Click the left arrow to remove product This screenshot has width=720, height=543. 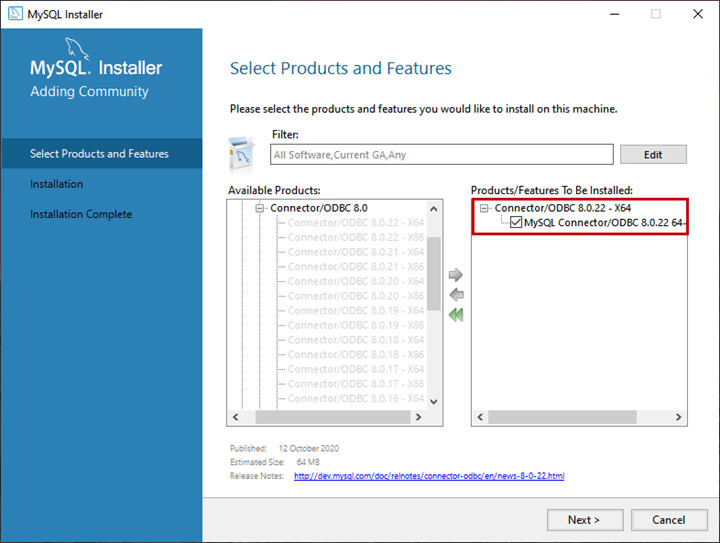456,295
